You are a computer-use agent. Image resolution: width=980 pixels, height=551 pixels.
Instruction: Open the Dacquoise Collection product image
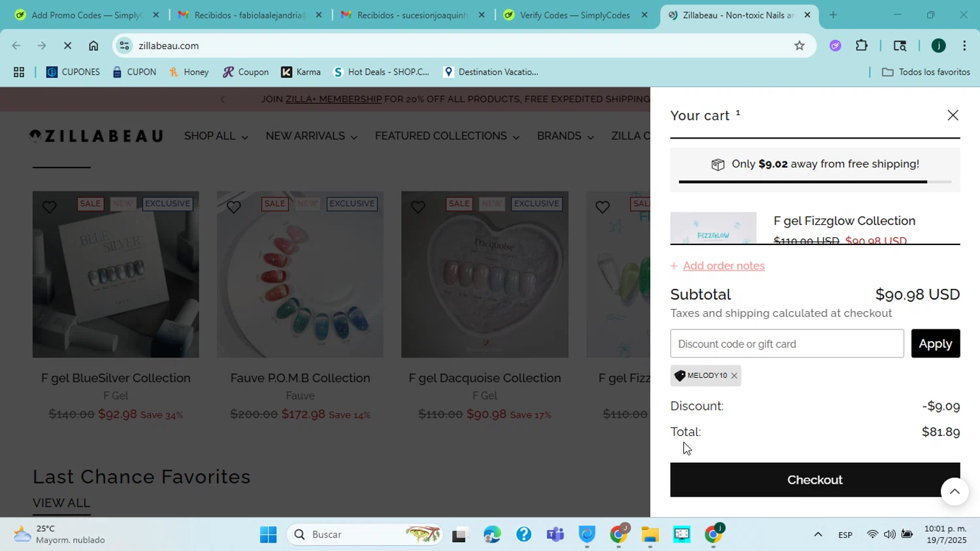(485, 275)
